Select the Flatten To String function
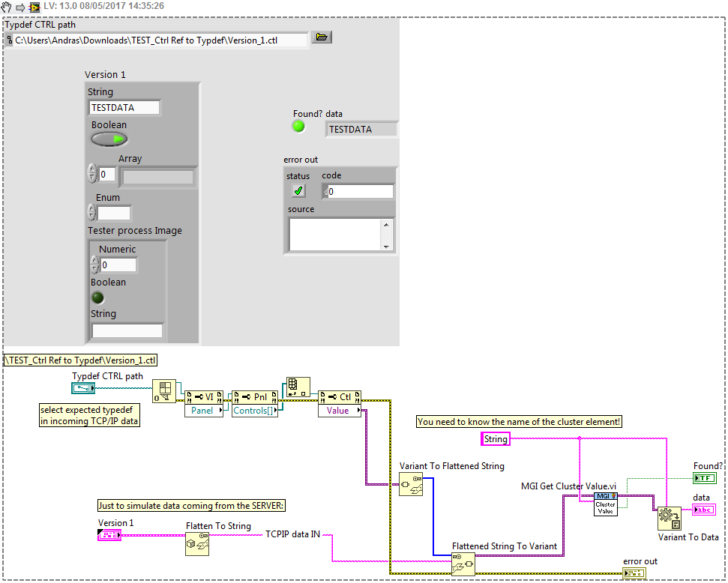 [x=196, y=544]
